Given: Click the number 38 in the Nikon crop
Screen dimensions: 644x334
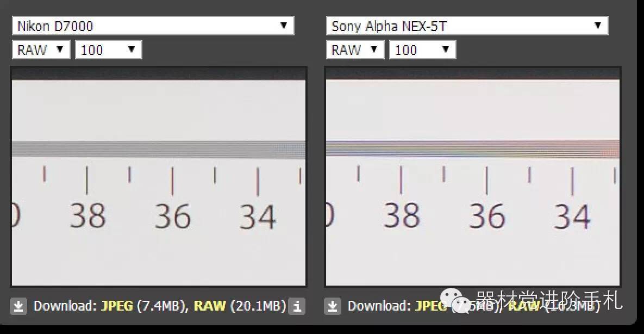Looking at the screenshot, I should coord(87,216).
